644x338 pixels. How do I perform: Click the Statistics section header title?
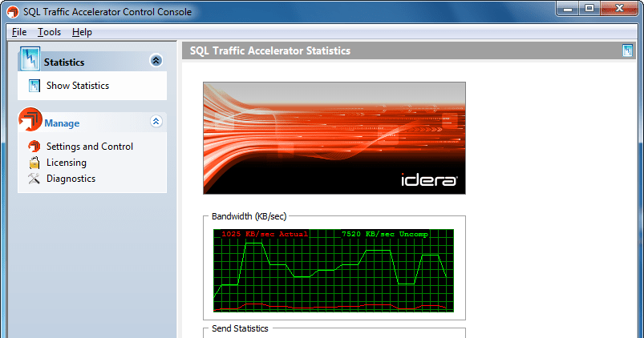64,62
